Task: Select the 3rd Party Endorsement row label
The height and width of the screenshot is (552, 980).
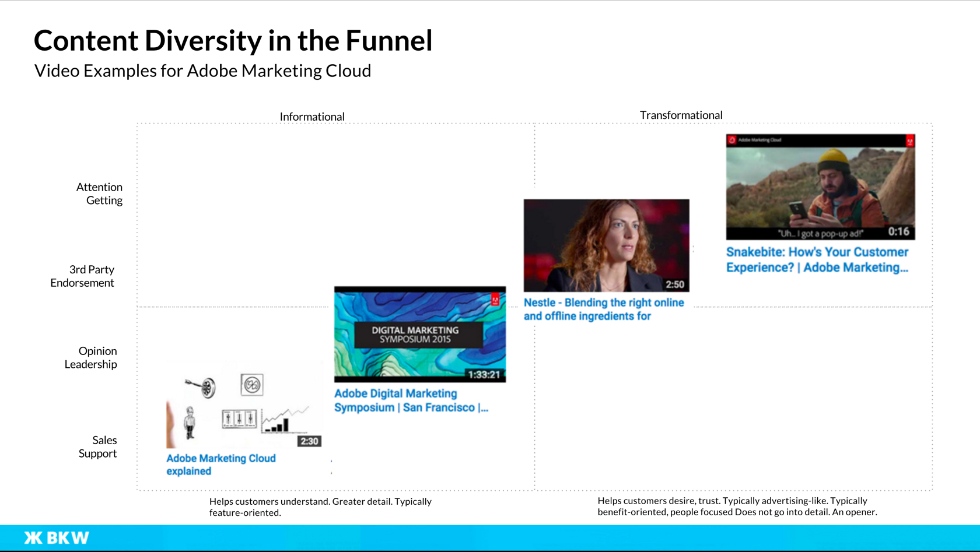Action: click(x=82, y=276)
